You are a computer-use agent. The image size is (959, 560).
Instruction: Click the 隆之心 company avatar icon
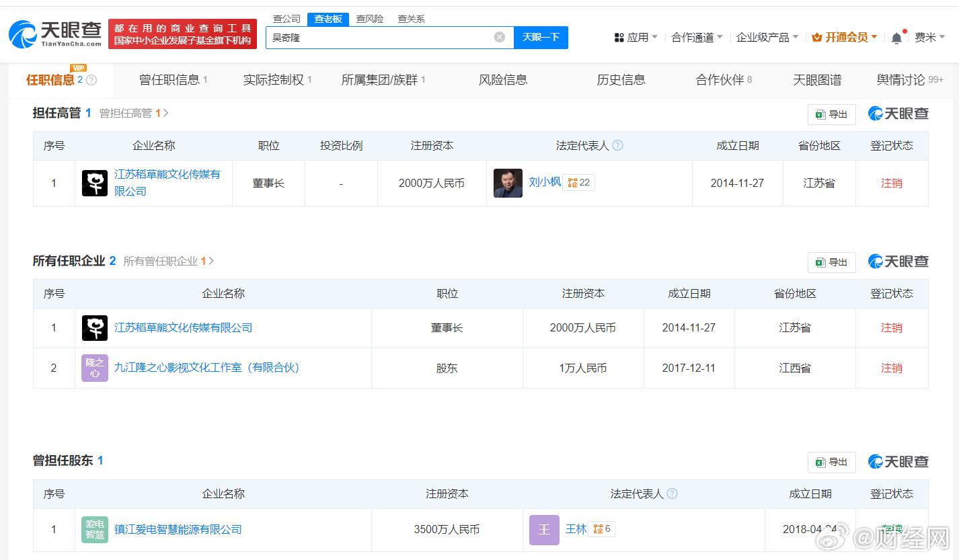(x=94, y=368)
